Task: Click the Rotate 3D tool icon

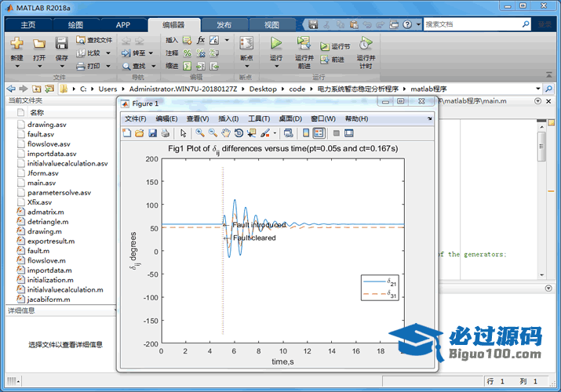Action: click(237, 133)
